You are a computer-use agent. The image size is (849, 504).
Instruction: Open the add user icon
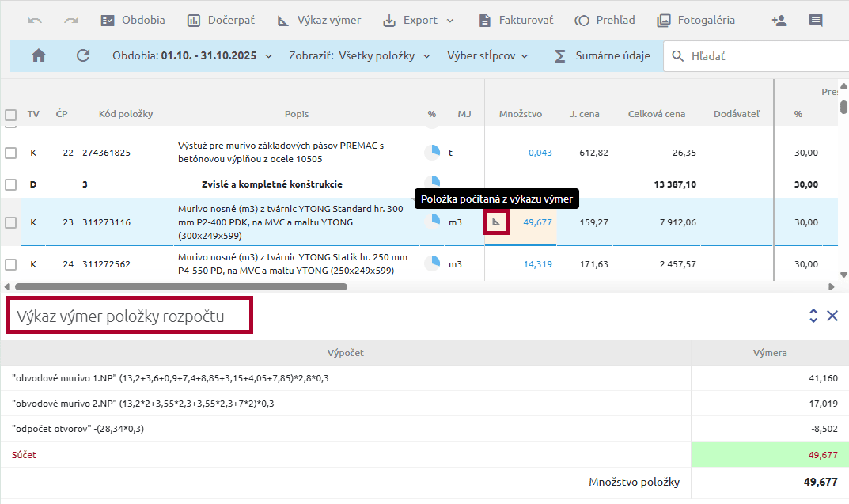(x=779, y=21)
